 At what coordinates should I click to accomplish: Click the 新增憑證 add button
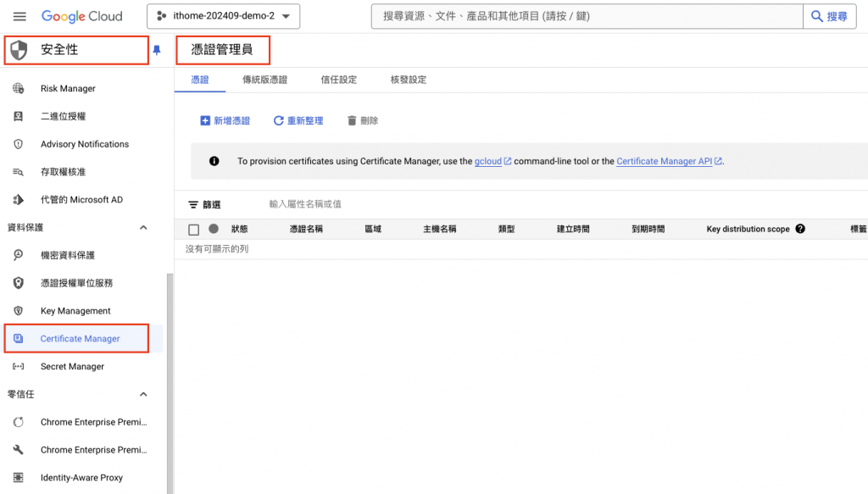225,120
